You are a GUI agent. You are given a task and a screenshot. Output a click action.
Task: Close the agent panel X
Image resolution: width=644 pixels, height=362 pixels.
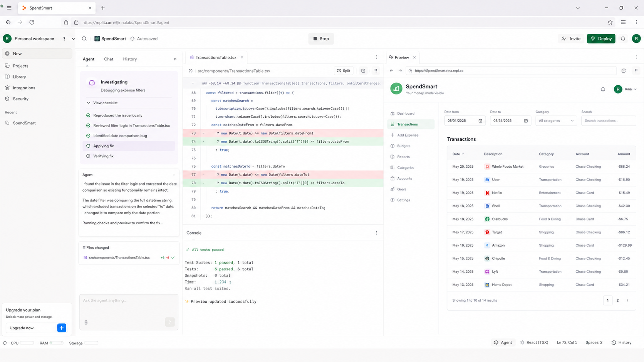(175, 59)
